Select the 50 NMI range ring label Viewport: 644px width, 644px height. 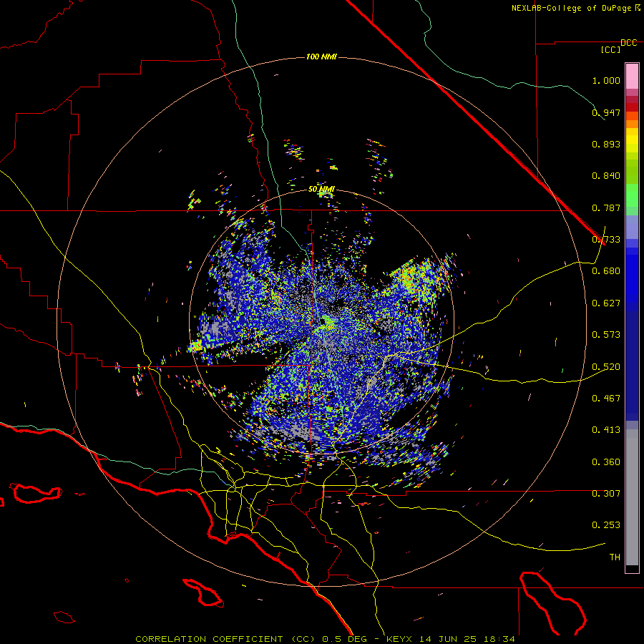pyautogui.click(x=321, y=190)
